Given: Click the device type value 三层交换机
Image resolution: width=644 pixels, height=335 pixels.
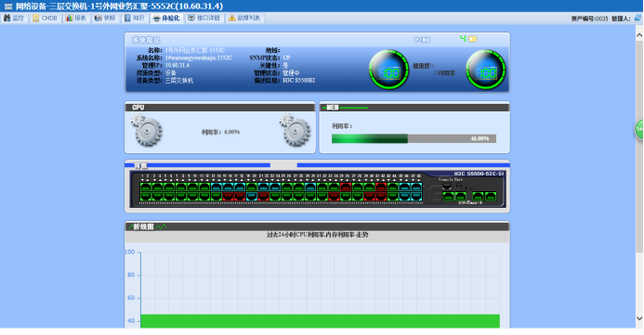Looking at the screenshot, I should point(179,81).
